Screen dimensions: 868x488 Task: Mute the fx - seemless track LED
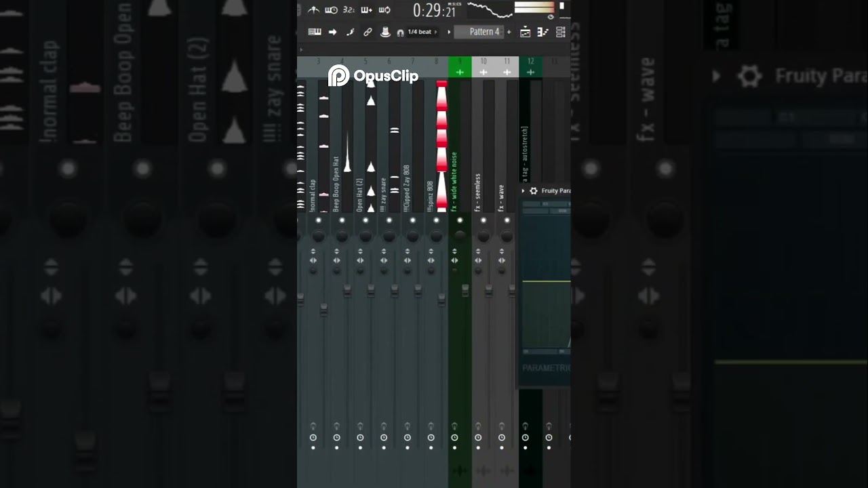(x=484, y=220)
